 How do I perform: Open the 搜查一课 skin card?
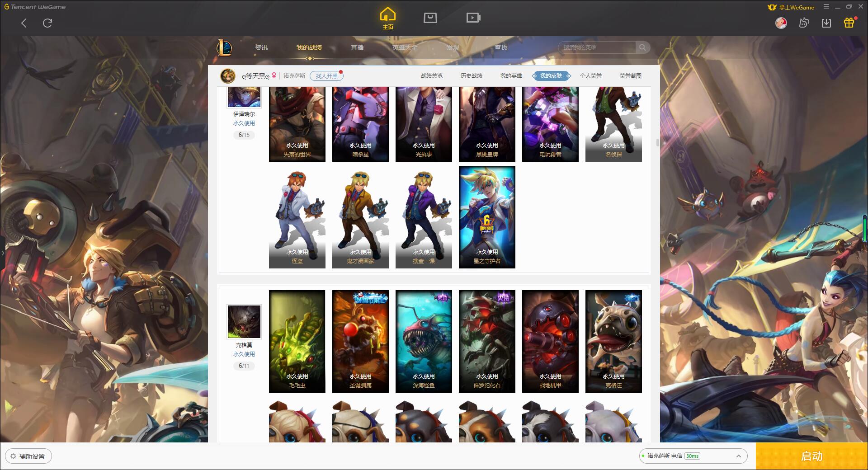click(x=424, y=217)
